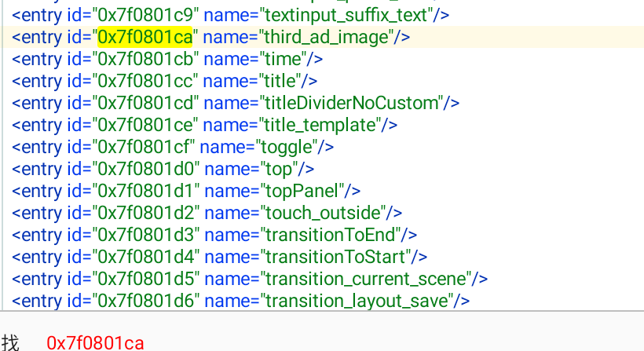
Task: Click the entry named title
Action: (x=164, y=81)
